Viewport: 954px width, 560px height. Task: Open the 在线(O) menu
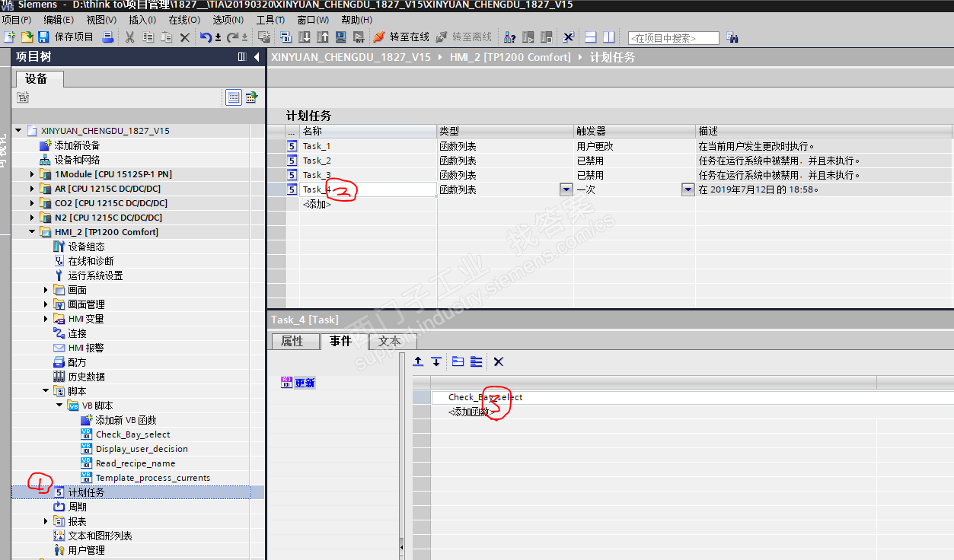(x=184, y=20)
